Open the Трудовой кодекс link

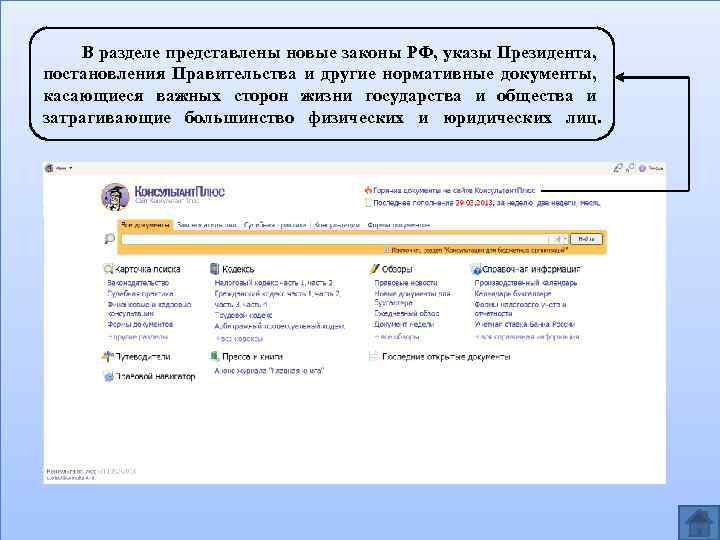[x=243, y=315]
